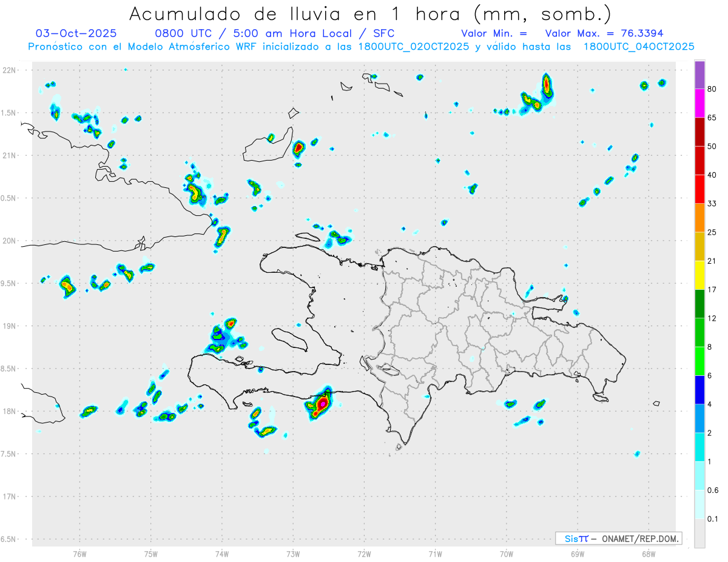Image resolution: width=728 pixels, height=562 pixels.
Task: Select the dark red swatch between 50 and 65
Action: coord(700,132)
